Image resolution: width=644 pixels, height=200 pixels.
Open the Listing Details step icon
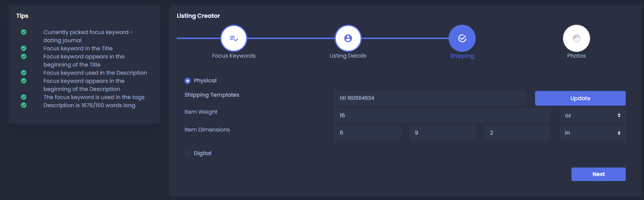click(348, 38)
